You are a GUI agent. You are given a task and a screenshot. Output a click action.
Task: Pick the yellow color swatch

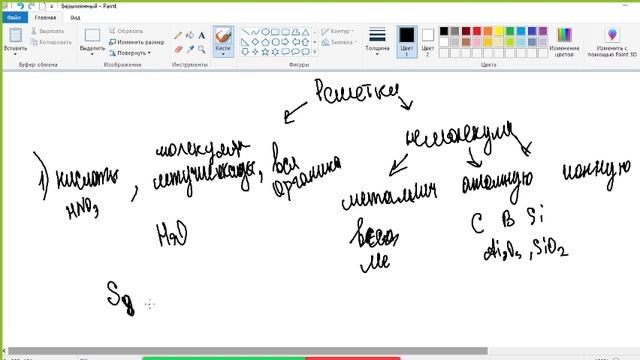[499, 31]
